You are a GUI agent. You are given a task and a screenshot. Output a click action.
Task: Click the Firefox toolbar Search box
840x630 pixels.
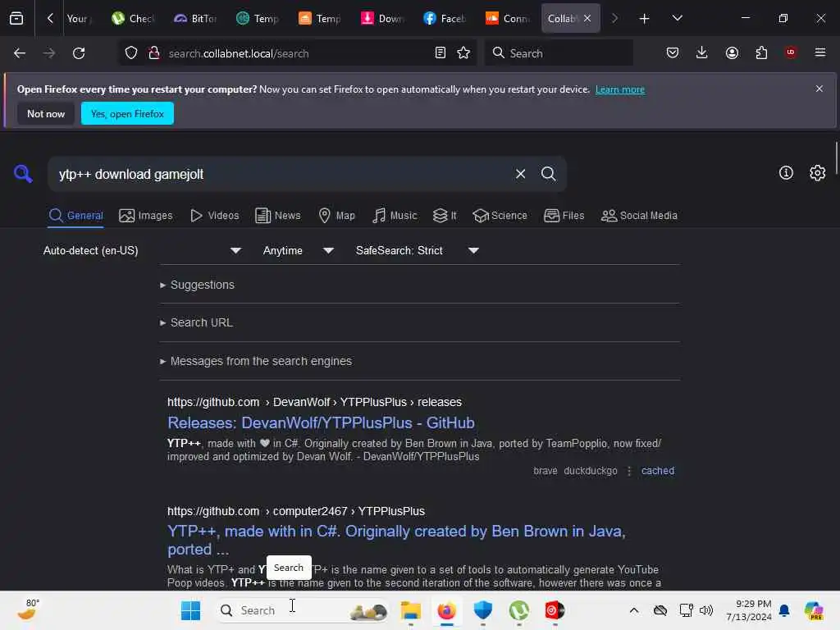pos(559,53)
